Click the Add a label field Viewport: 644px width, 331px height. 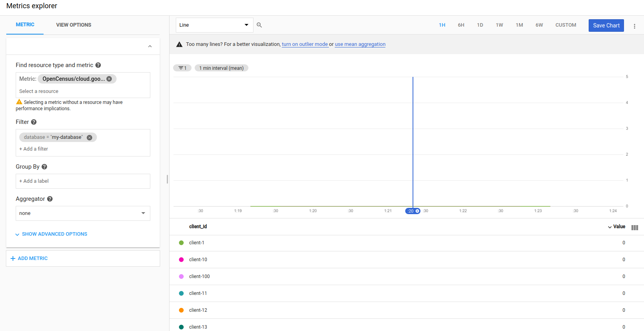[83, 181]
